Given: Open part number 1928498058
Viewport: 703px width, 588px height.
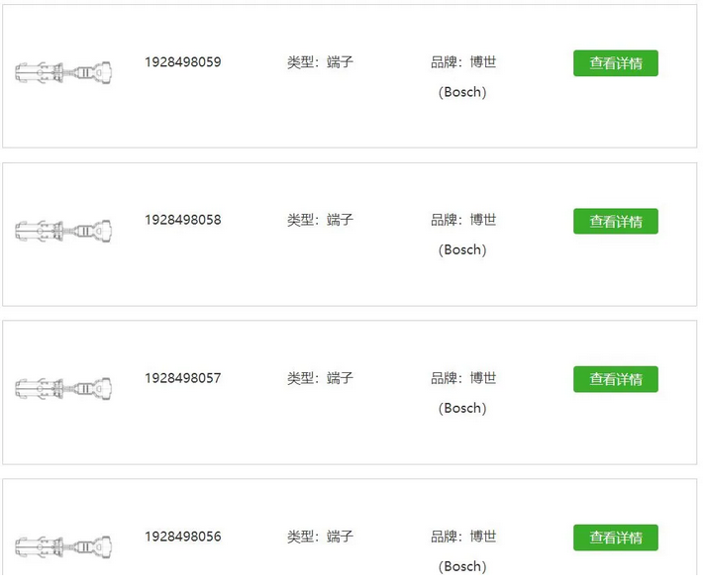Looking at the screenshot, I should (183, 220).
